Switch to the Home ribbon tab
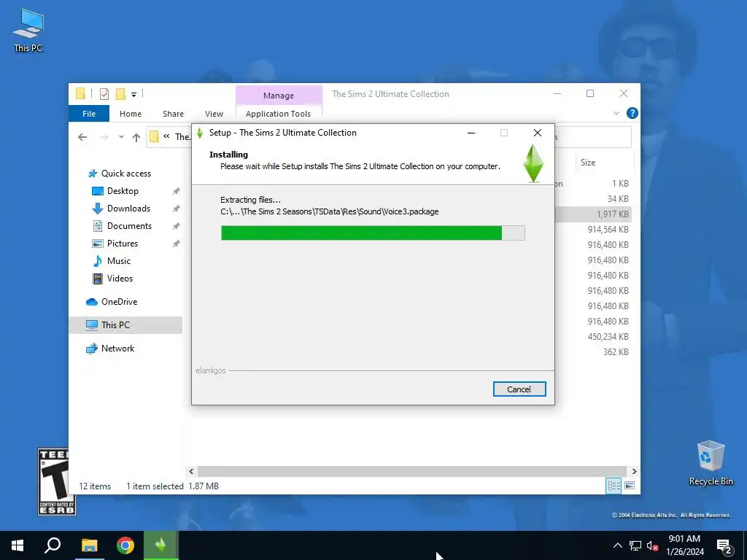 click(x=130, y=113)
